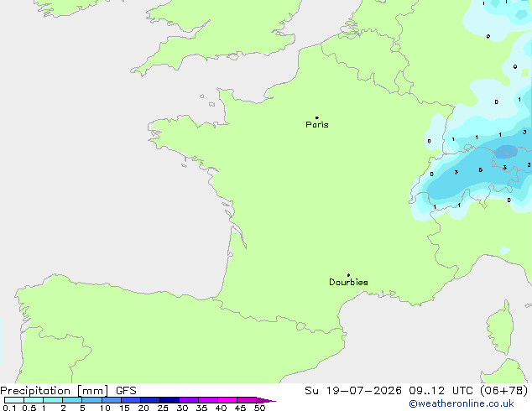Click the date 'Su 19-07-2026' text
Screen dimensions: 532x411
[353, 391]
